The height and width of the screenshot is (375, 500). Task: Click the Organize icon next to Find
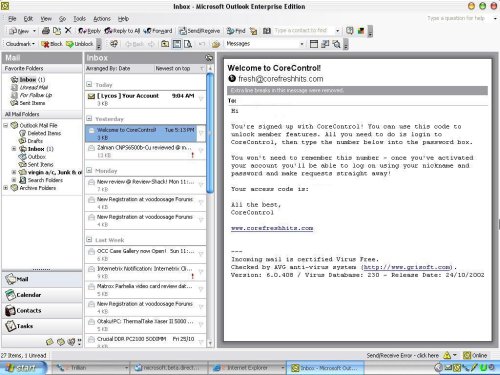pos(254,31)
